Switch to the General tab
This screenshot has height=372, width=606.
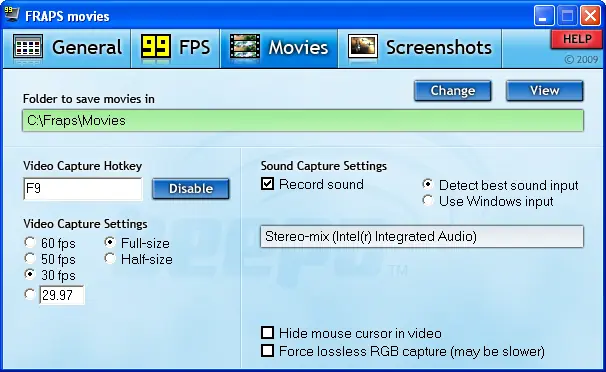coord(67,48)
